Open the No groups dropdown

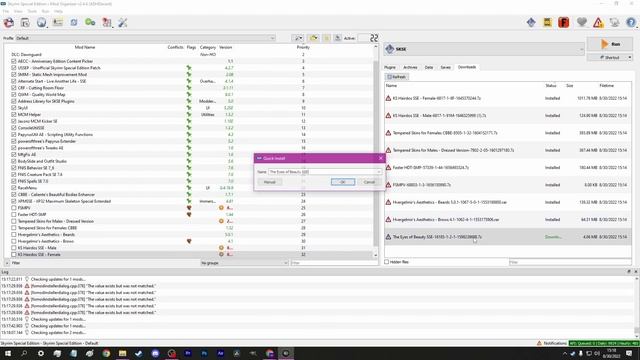click(x=244, y=263)
